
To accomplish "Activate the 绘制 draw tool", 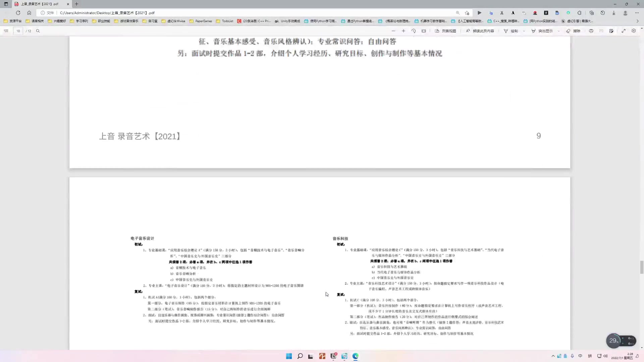I will [511, 31].
